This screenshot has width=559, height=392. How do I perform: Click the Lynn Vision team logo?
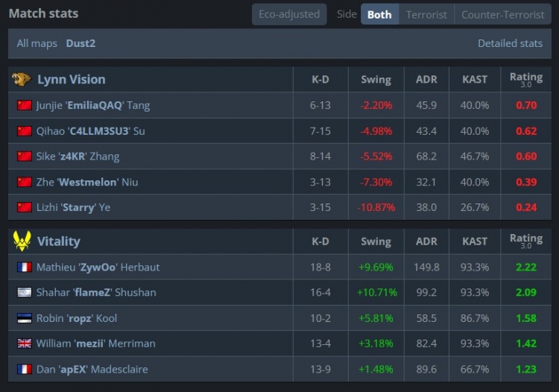click(22, 79)
